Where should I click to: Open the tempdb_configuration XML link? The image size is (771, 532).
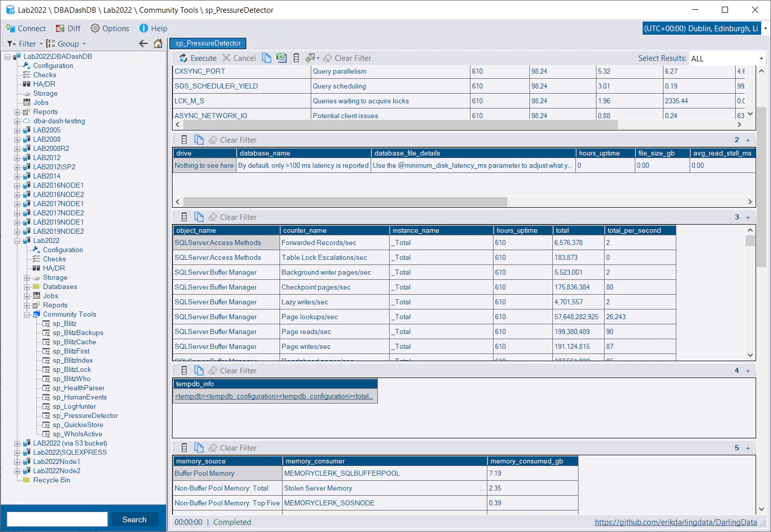click(274, 396)
